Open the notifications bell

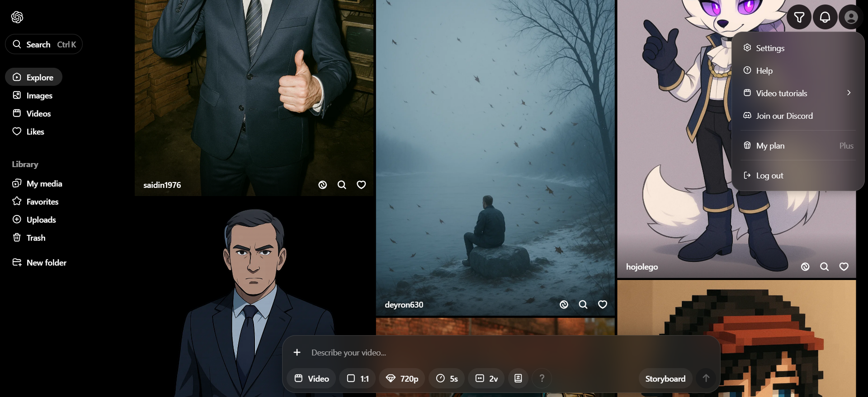pyautogui.click(x=825, y=18)
